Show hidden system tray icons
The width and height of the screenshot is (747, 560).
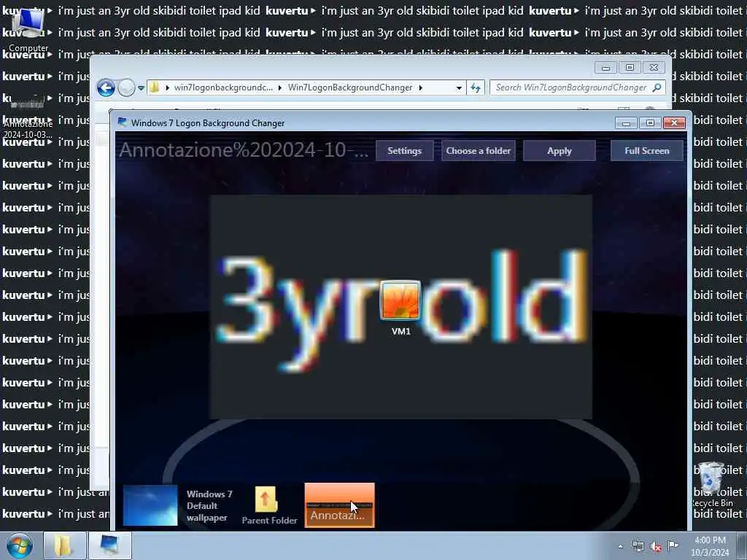tap(620, 546)
